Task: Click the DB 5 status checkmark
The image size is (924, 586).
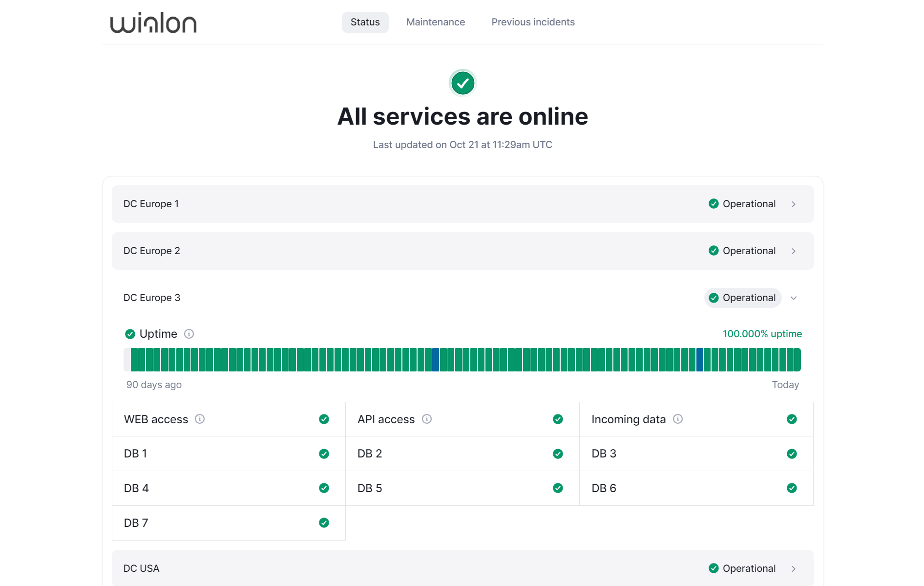Action: click(x=558, y=488)
